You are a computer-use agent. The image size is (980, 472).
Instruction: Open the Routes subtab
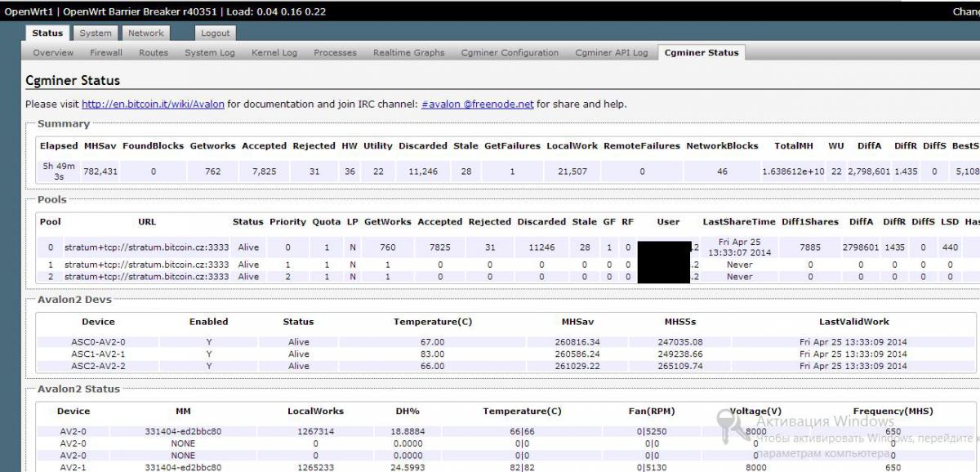(x=154, y=52)
